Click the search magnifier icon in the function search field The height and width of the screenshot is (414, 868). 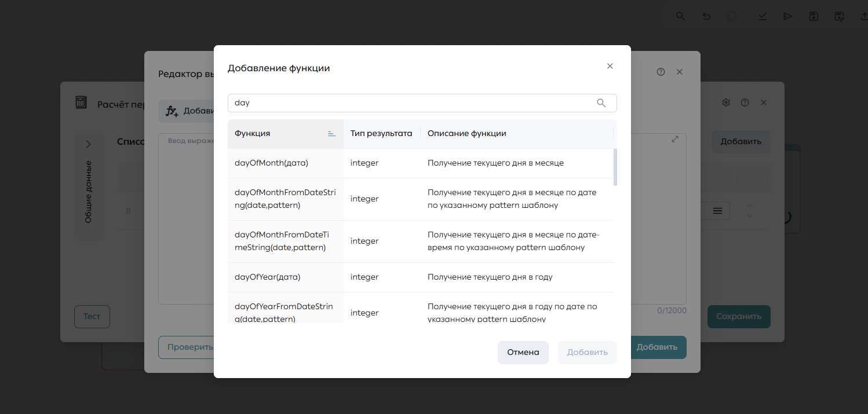601,103
